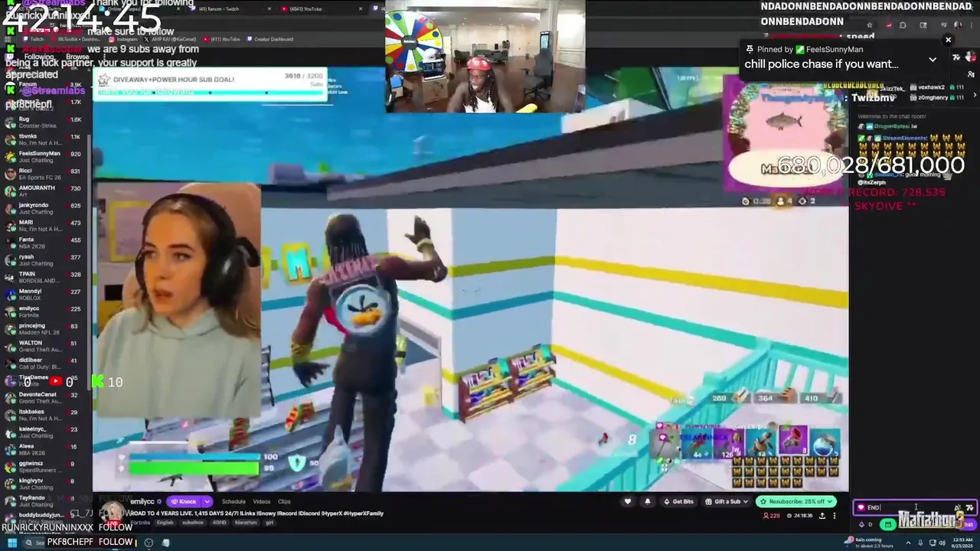Click the share icon under the stream
Screen dimensions: 980x551
tap(822, 516)
